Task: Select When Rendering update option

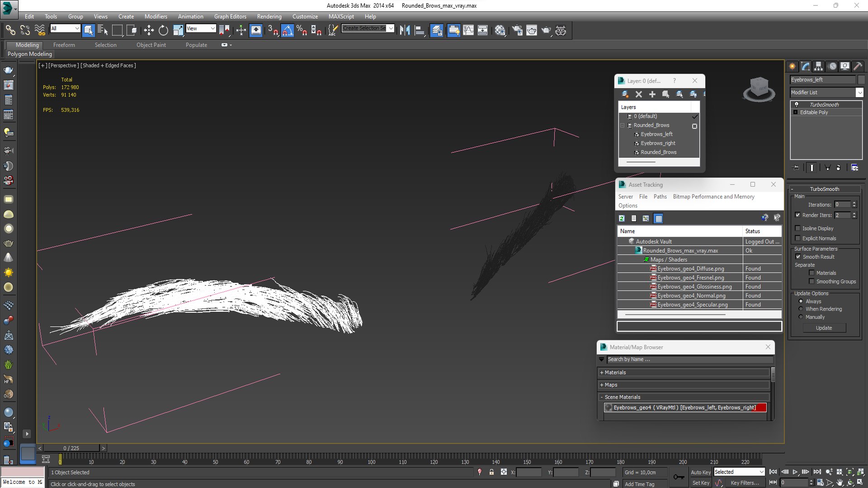Action: point(801,309)
